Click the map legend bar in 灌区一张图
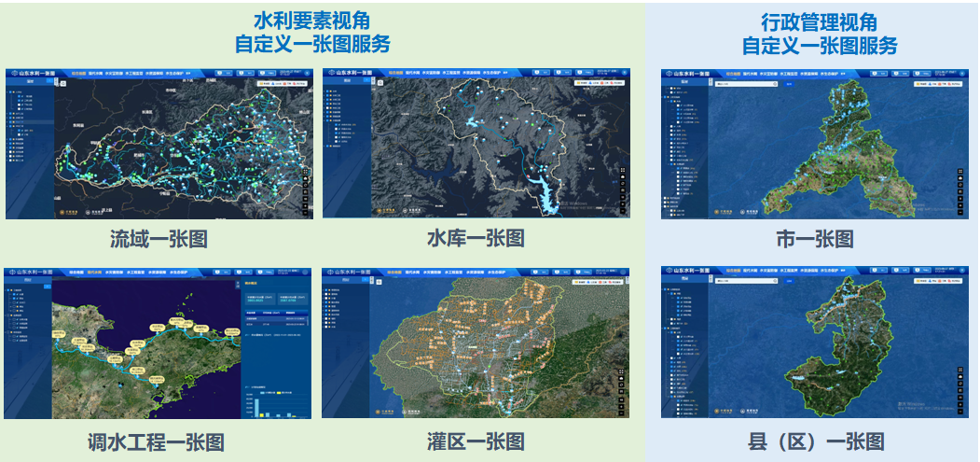The height and width of the screenshot is (462, 980). tap(598, 282)
